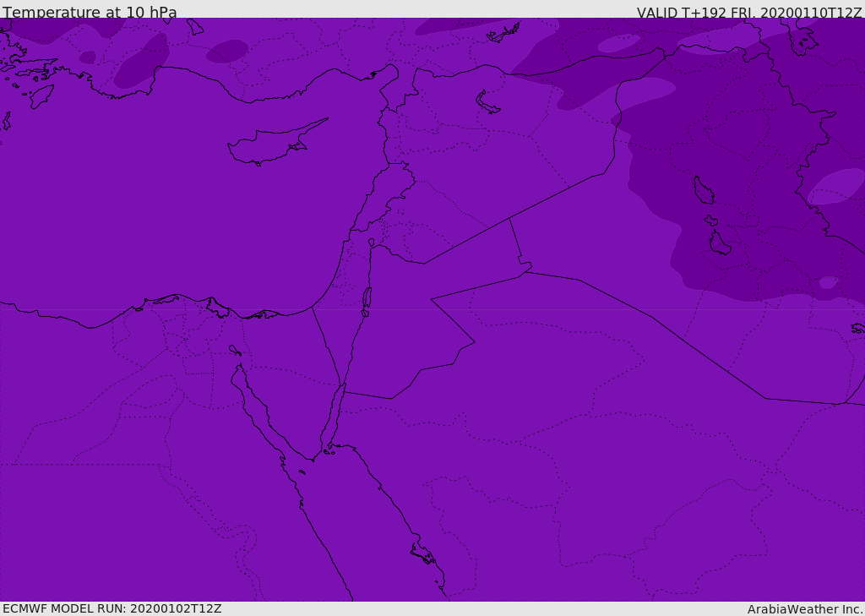
Task: Click the Dead Sea outline on the map
Action: tap(367, 302)
